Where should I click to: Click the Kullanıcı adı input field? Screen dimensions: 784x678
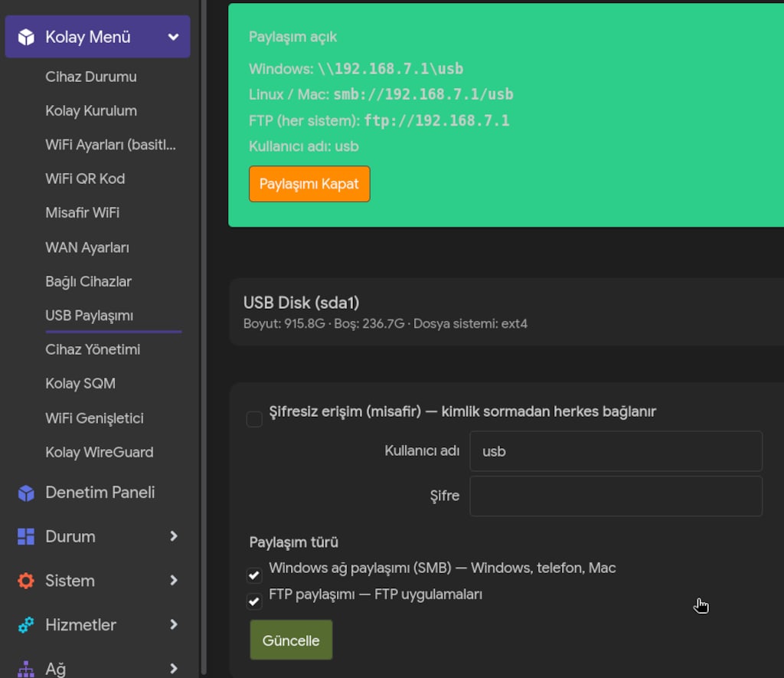(616, 451)
